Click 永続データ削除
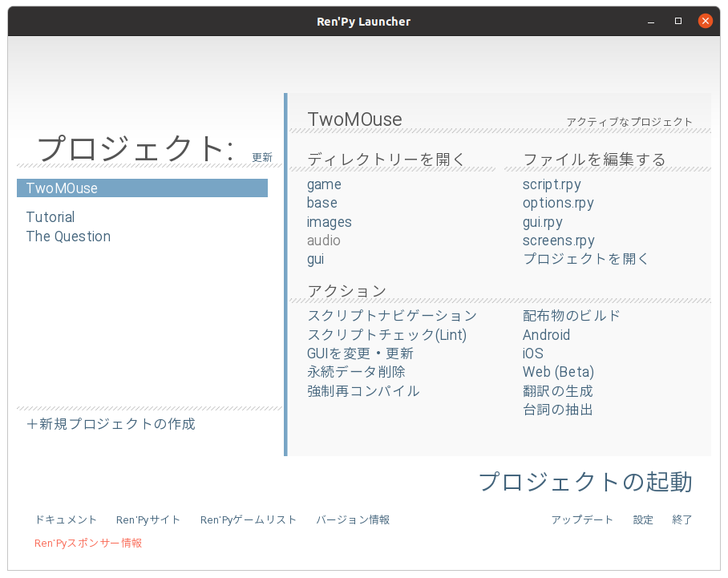The image size is (728, 578). (x=356, y=372)
